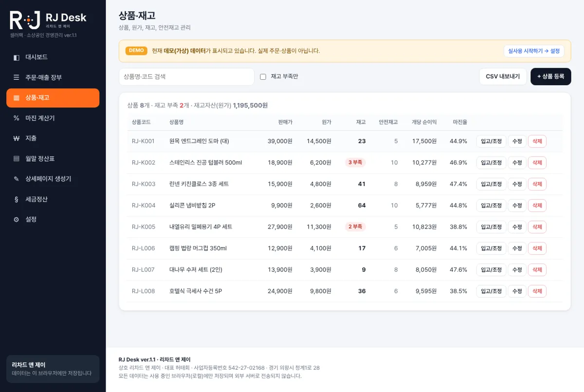The image size is (584, 392).
Task: Delete 내열유리 밀폐용기 4P 세트 row
Action: coord(537,227)
